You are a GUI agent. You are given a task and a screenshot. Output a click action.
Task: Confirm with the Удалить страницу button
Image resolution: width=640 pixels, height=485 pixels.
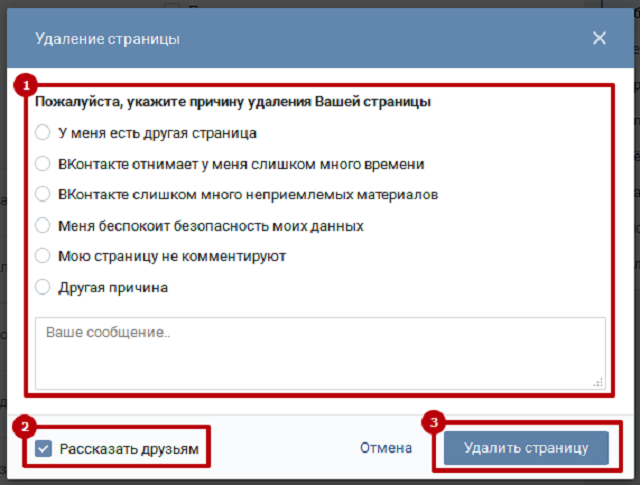click(x=526, y=448)
